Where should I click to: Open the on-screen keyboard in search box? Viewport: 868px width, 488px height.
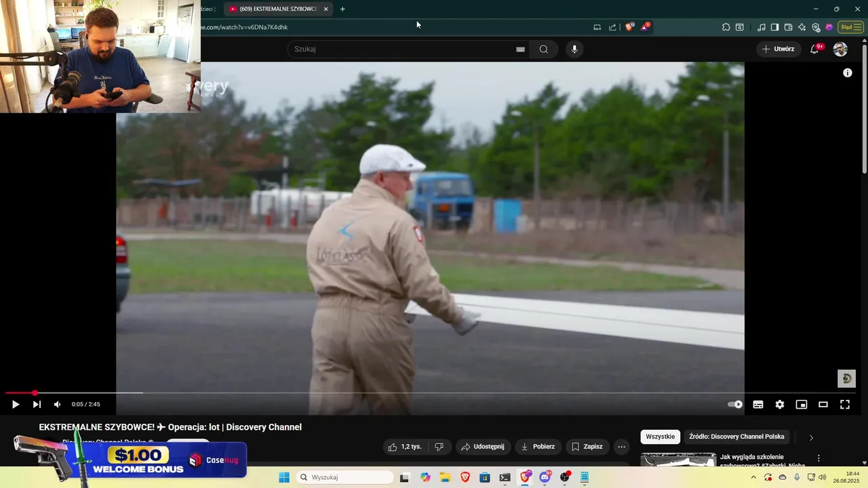click(x=520, y=49)
